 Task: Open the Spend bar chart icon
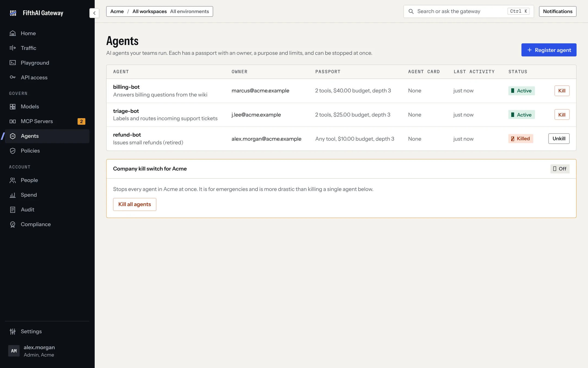(x=13, y=195)
